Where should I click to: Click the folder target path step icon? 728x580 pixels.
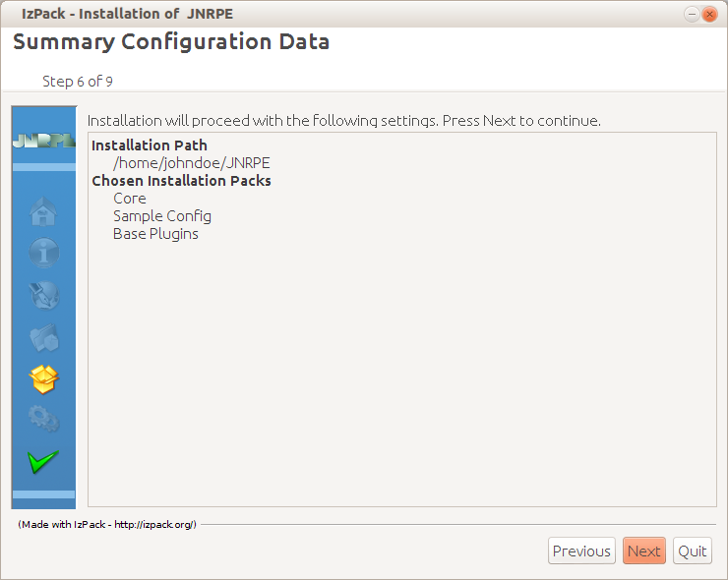tap(44, 337)
